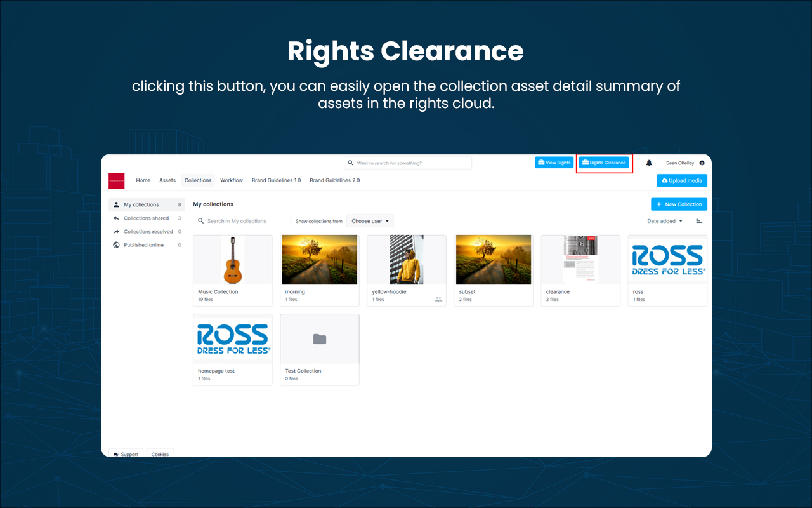Open the Test Collection folder
This screenshot has width=812, height=508.
[x=319, y=338]
